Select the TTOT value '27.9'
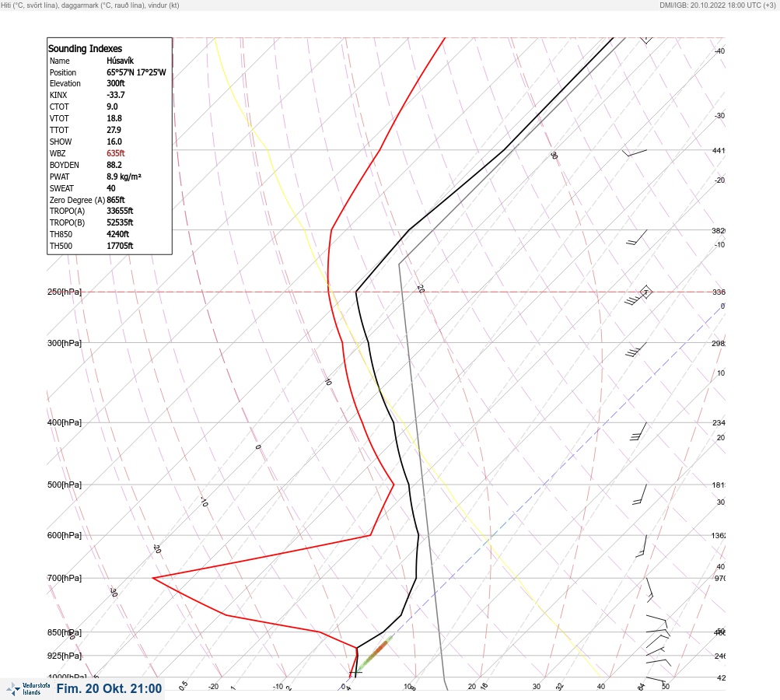The height and width of the screenshot is (700, 780). 114,130
